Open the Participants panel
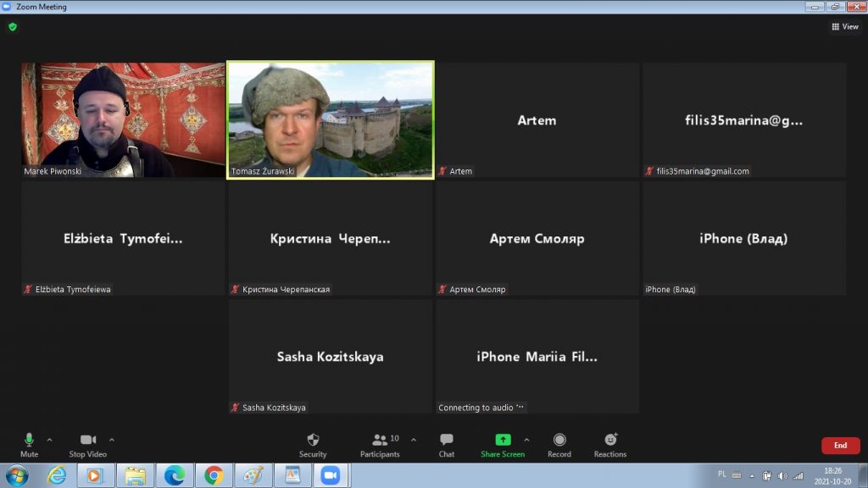The height and width of the screenshot is (488, 868). point(381,441)
